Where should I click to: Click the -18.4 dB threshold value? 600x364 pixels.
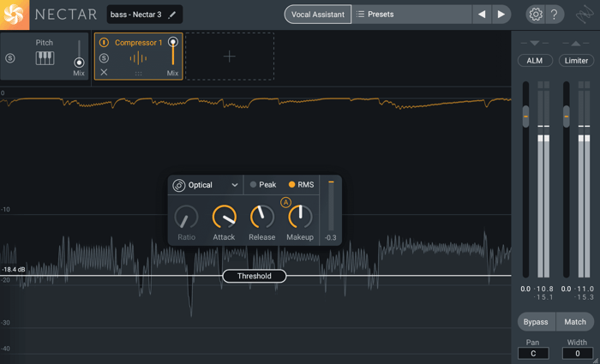[14, 270]
